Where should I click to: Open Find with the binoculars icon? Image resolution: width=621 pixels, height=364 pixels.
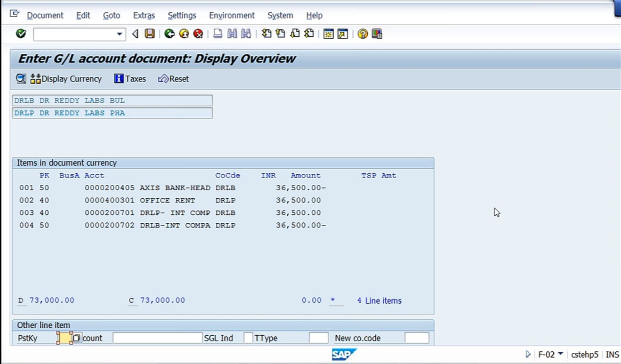(x=232, y=34)
